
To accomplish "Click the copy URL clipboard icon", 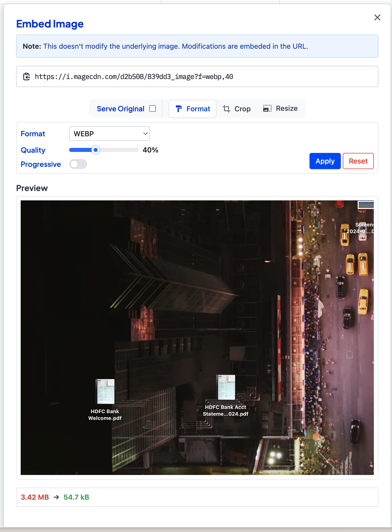I will click(x=27, y=76).
